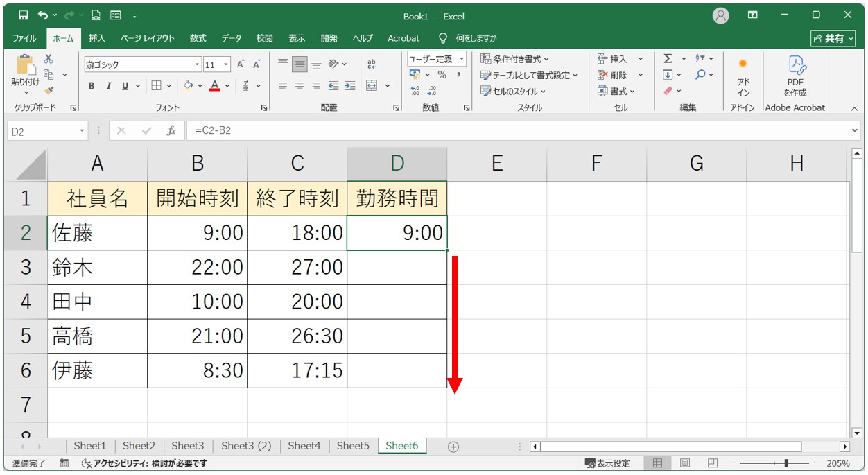Open the Find and Select magnifier
868x475 pixels.
(700, 75)
